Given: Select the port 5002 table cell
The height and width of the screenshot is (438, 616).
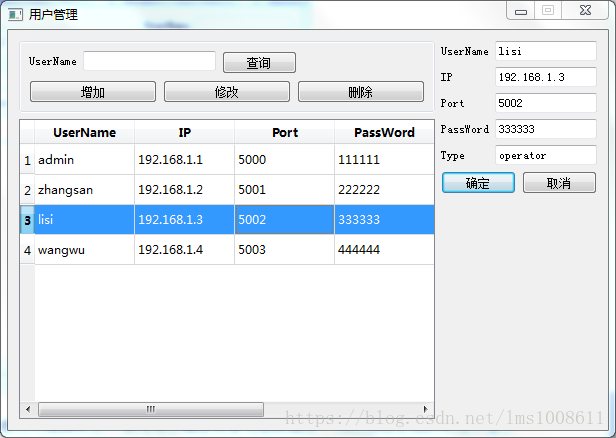Looking at the screenshot, I should pyautogui.click(x=284, y=220).
